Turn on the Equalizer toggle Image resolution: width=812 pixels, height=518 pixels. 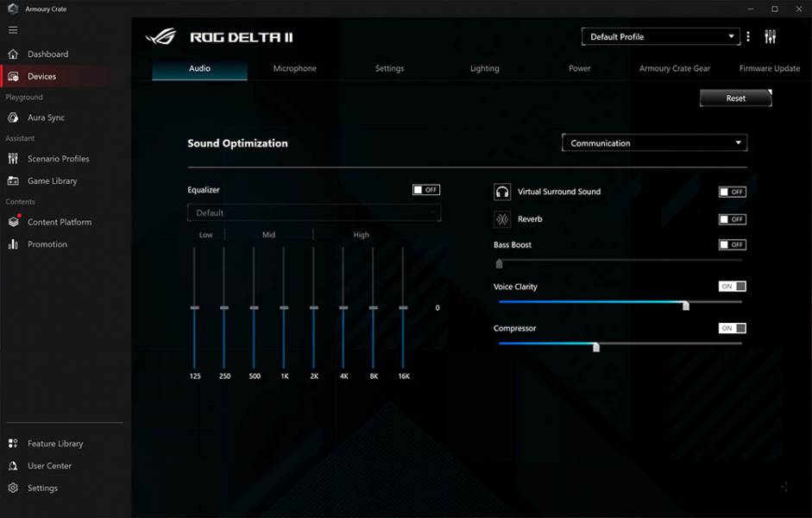click(x=426, y=190)
